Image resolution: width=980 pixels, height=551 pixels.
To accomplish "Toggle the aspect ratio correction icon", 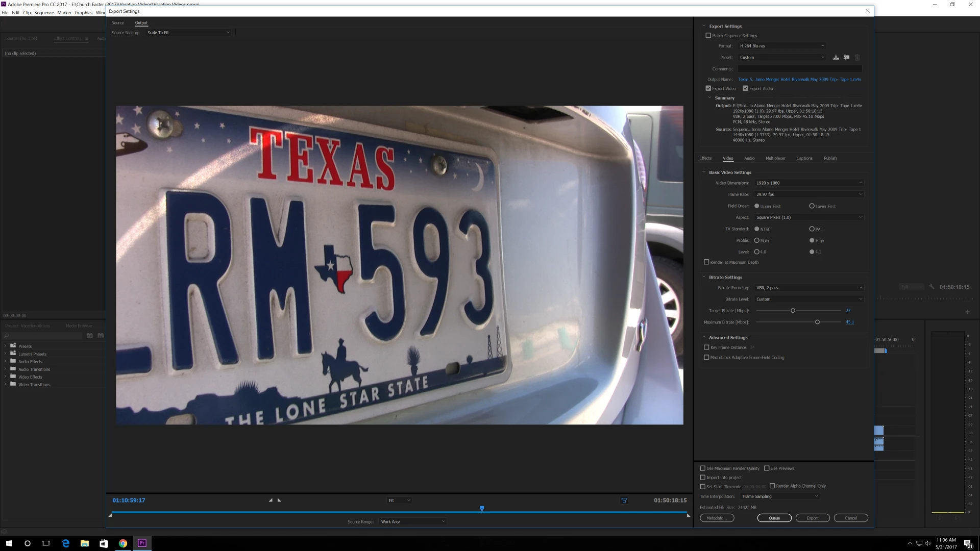I will point(624,500).
